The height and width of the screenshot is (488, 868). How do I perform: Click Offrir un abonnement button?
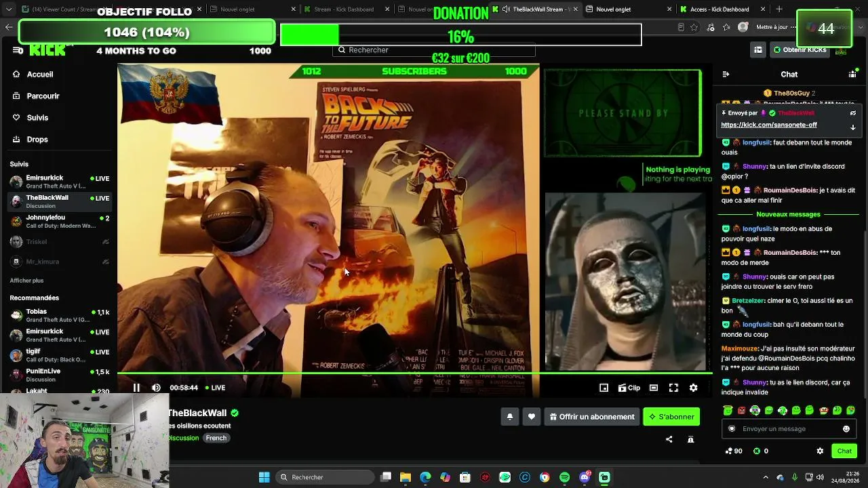point(592,417)
